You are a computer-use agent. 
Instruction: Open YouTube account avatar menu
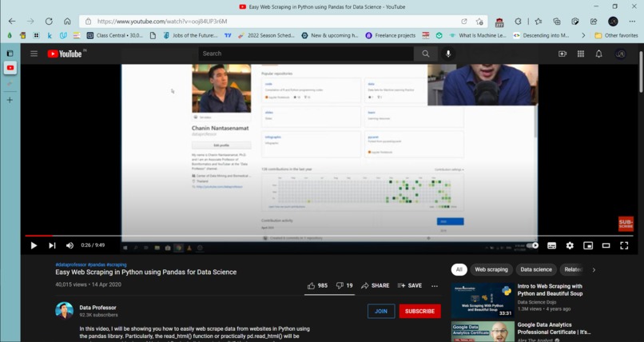[x=621, y=54]
